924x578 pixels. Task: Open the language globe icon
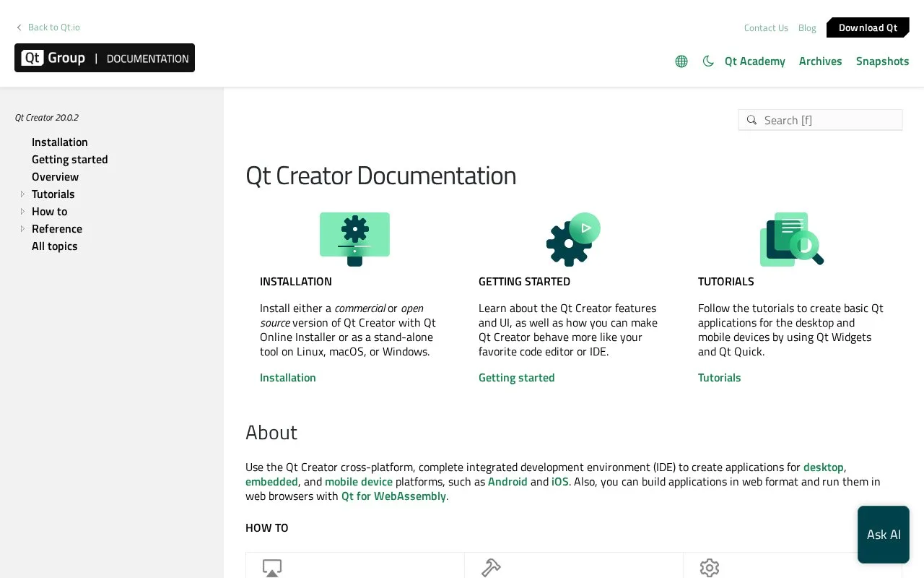681,61
